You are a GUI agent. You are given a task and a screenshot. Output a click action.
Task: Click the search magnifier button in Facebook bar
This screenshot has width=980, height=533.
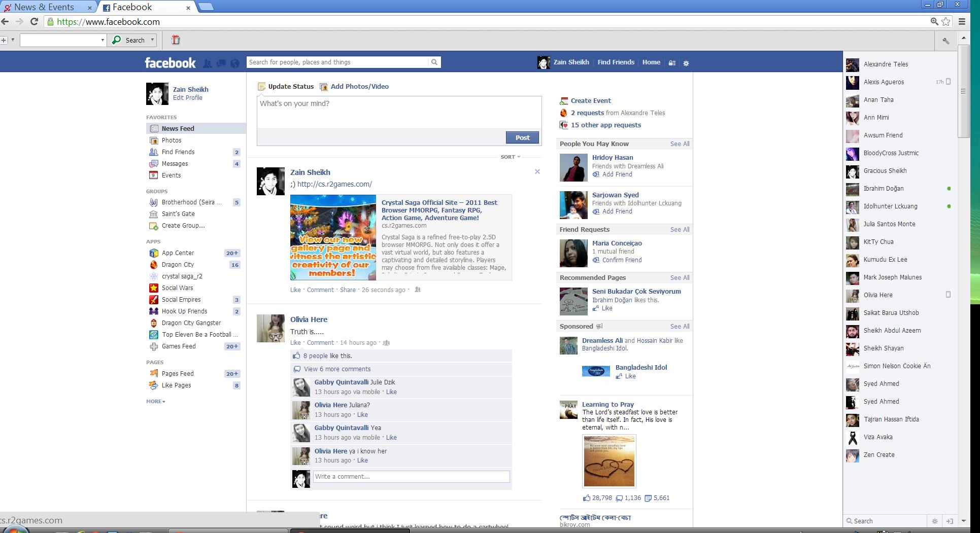[434, 62]
